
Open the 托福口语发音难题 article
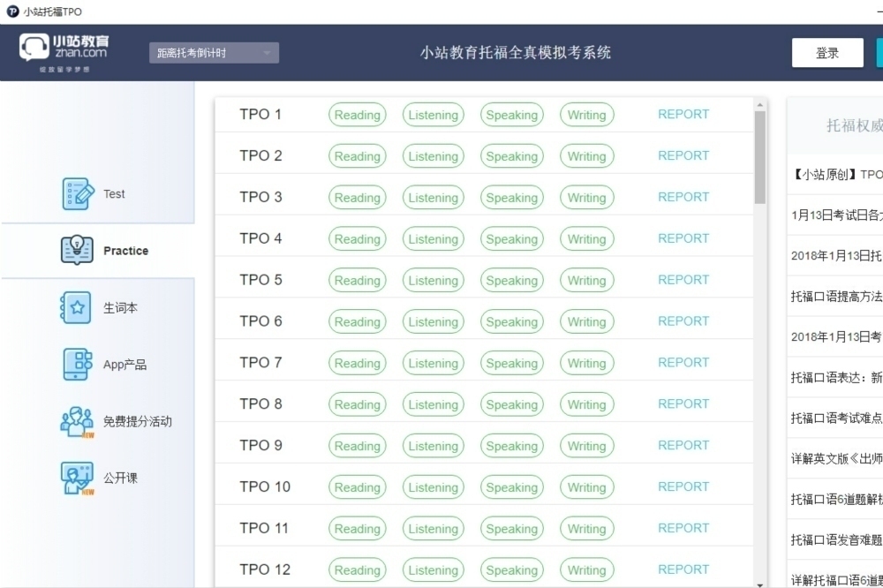(x=837, y=539)
